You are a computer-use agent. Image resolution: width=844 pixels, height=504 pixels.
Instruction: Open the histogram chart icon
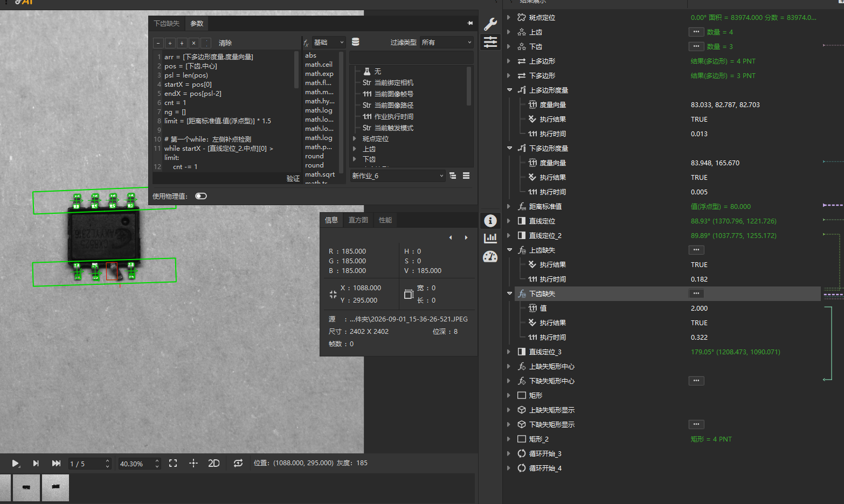pos(490,239)
